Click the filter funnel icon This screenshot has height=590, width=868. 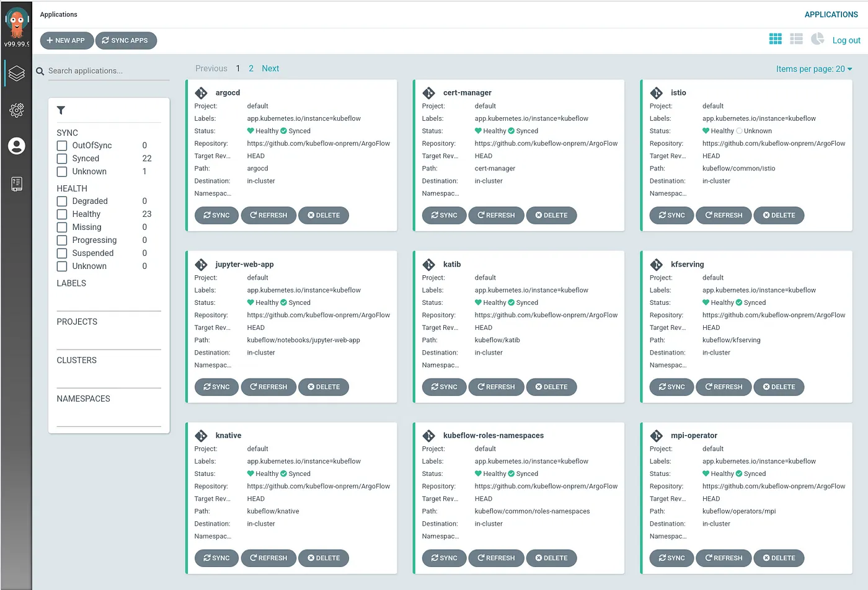coord(61,110)
